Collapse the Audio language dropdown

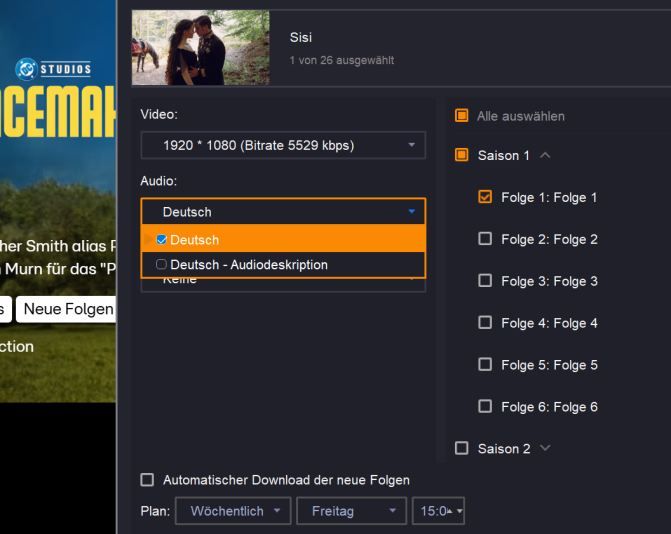[x=411, y=212]
